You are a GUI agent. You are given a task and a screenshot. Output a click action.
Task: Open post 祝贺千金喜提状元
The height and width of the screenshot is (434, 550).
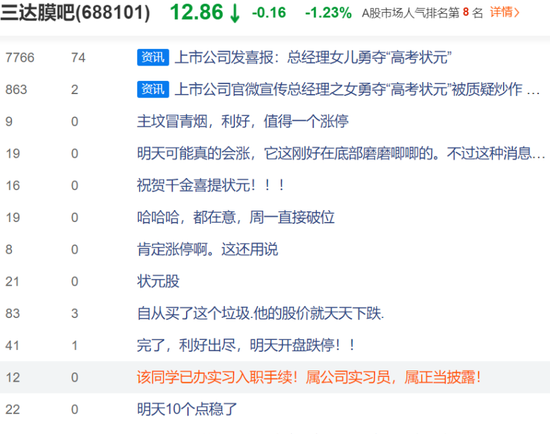click(x=210, y=185)
